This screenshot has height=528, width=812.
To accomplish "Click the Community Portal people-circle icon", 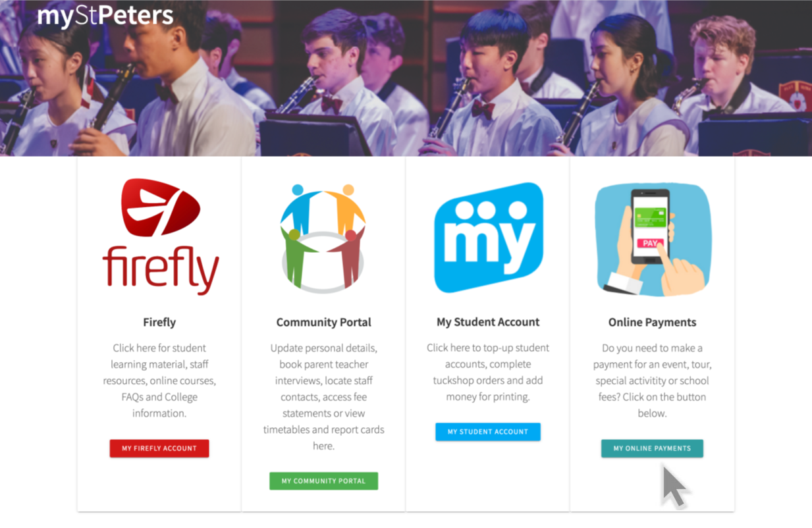I will click(x=323, y=238).
